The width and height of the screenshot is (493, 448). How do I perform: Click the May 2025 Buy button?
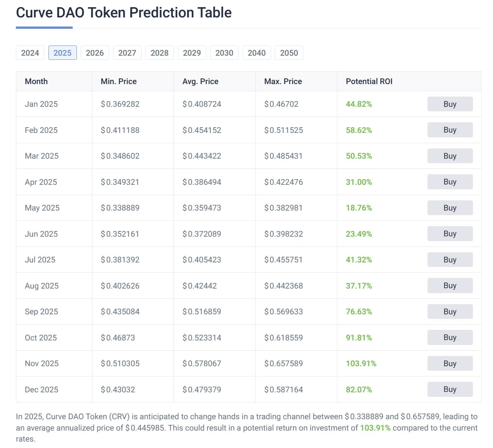tap(450, 208)
